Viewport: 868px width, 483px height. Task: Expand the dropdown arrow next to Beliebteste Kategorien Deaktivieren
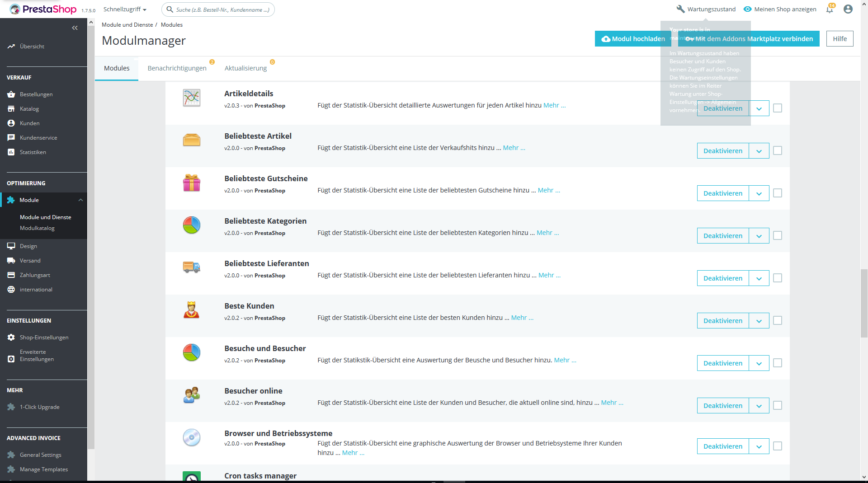tap(759, 236)
